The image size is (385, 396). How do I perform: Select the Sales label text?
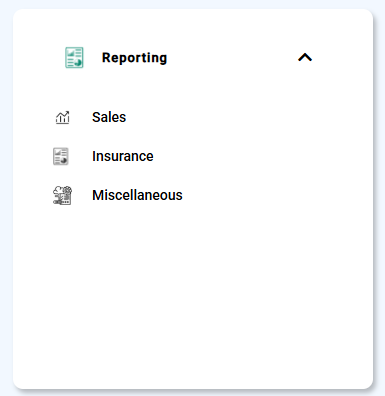pyautogui.click(x=109, y=117)
